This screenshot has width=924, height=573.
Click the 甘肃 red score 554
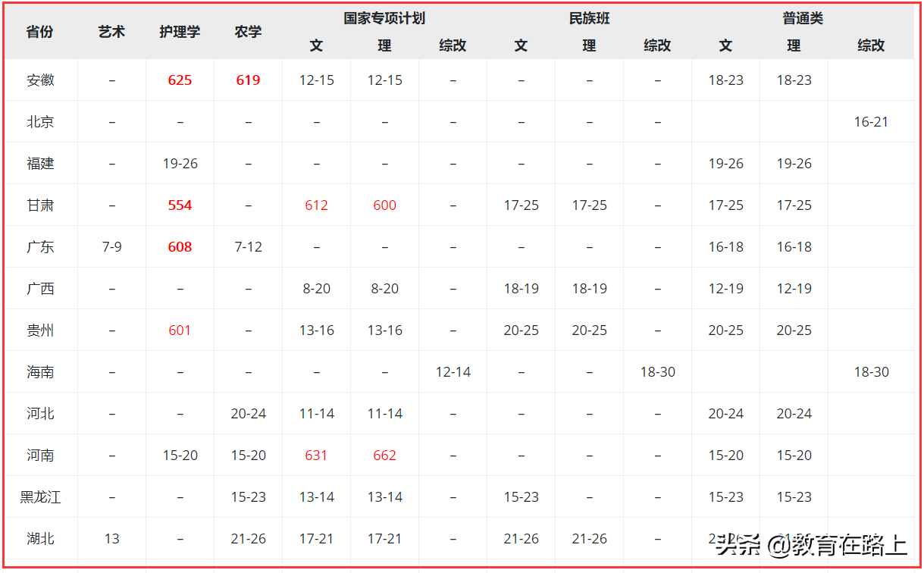(180, 205)
